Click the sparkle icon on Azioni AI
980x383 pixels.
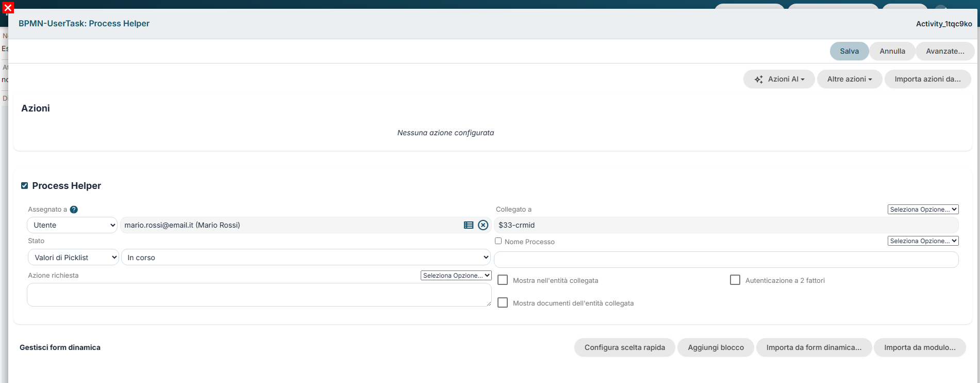click(x=759, y=79)
